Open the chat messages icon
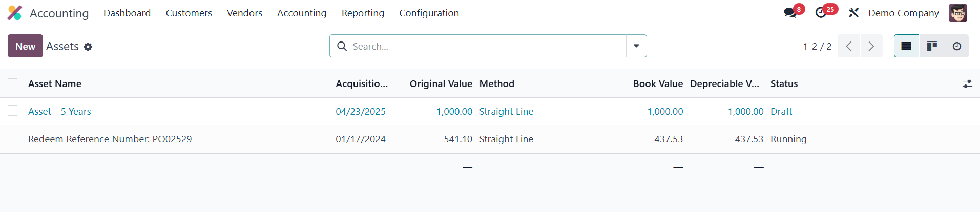980x212 pixels. pos(790,13)
